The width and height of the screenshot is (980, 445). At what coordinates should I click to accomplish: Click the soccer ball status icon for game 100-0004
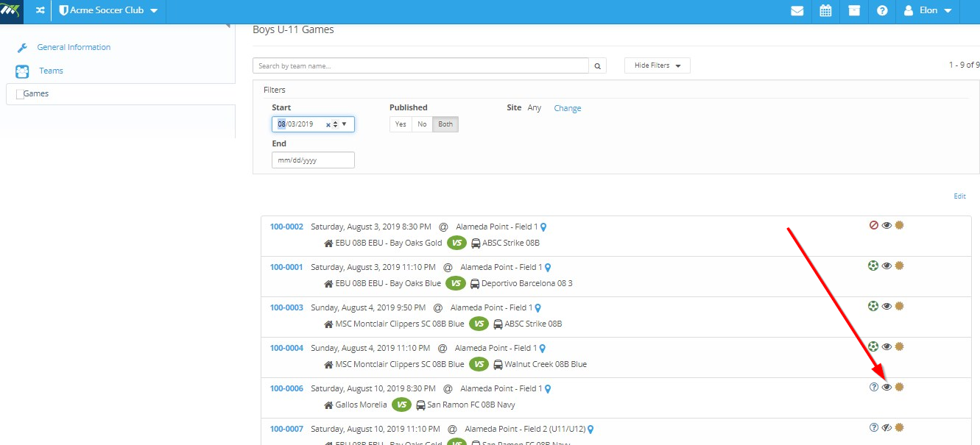pyautogui.click(x=873, y=346)
